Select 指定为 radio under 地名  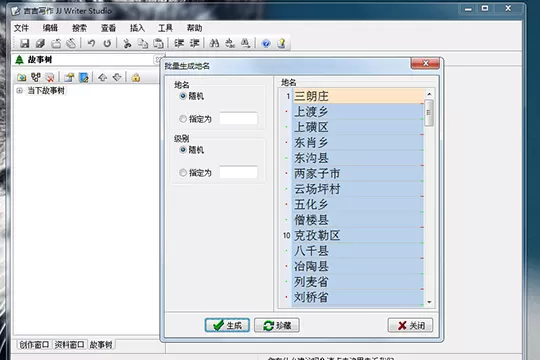pos(183,119)
